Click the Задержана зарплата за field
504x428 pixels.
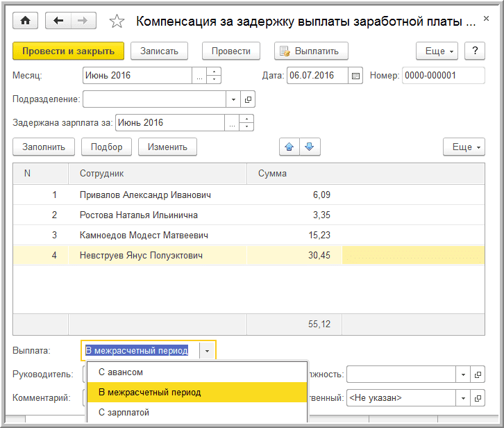[170, 123]
